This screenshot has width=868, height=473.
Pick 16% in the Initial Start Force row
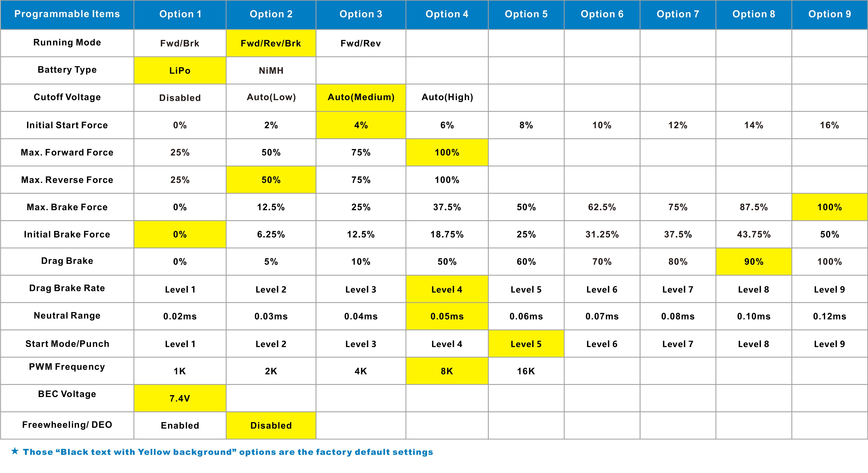829,125
